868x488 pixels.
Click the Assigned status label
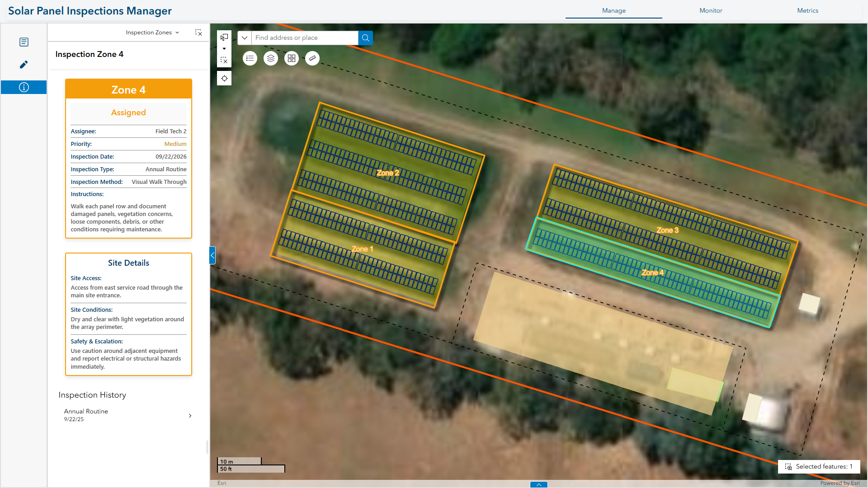click(x=128, y=113)
